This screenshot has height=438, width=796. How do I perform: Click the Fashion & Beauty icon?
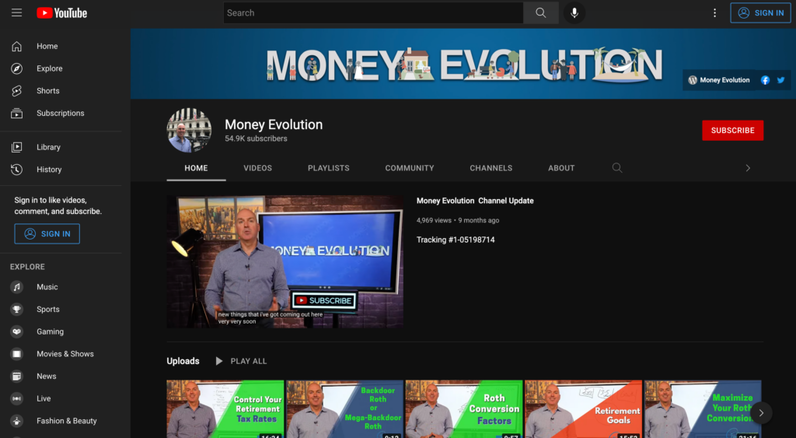pyautogui.click(x=17, y=421)
